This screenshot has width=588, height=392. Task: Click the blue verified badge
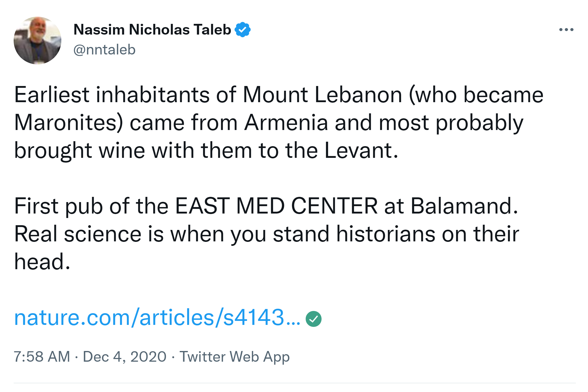(x=242, y=30)
